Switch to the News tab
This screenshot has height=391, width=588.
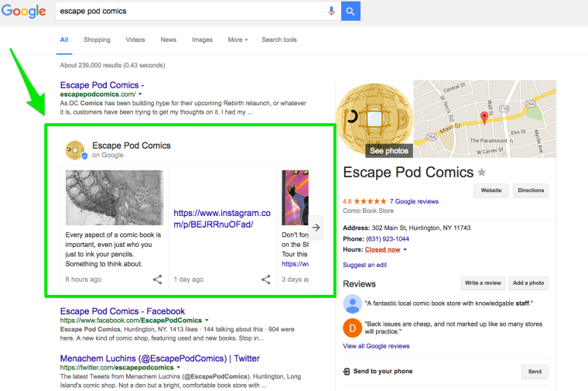click(x=169, y=39)
